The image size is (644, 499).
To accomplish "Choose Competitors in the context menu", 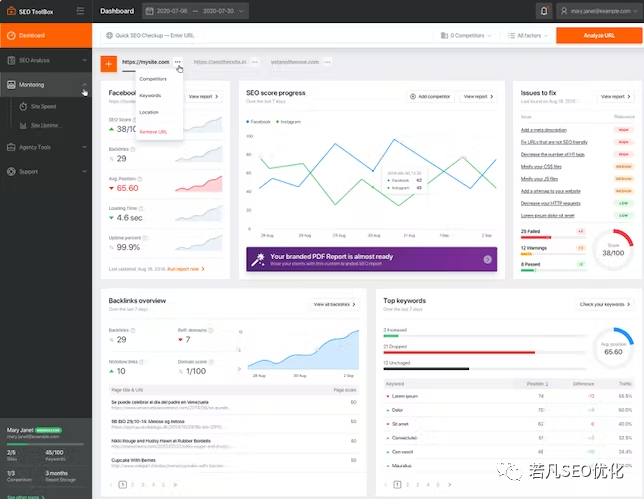I will 153,79.
